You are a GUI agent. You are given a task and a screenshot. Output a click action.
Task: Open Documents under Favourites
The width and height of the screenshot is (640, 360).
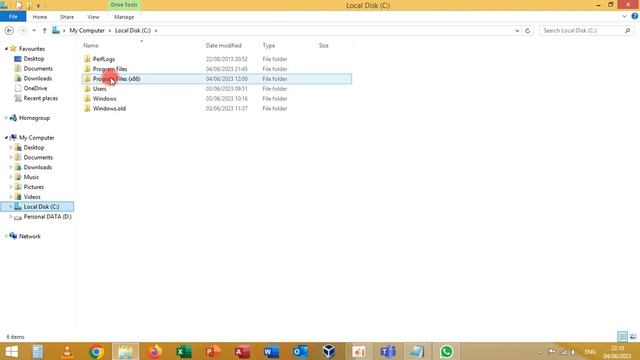(x=38, y=69)
